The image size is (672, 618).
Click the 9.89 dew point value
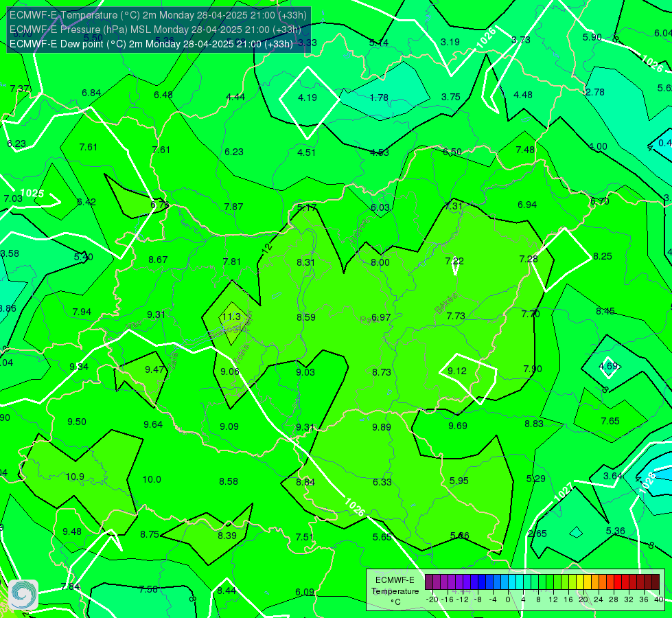pyautogui.click(x=382, y=426)
